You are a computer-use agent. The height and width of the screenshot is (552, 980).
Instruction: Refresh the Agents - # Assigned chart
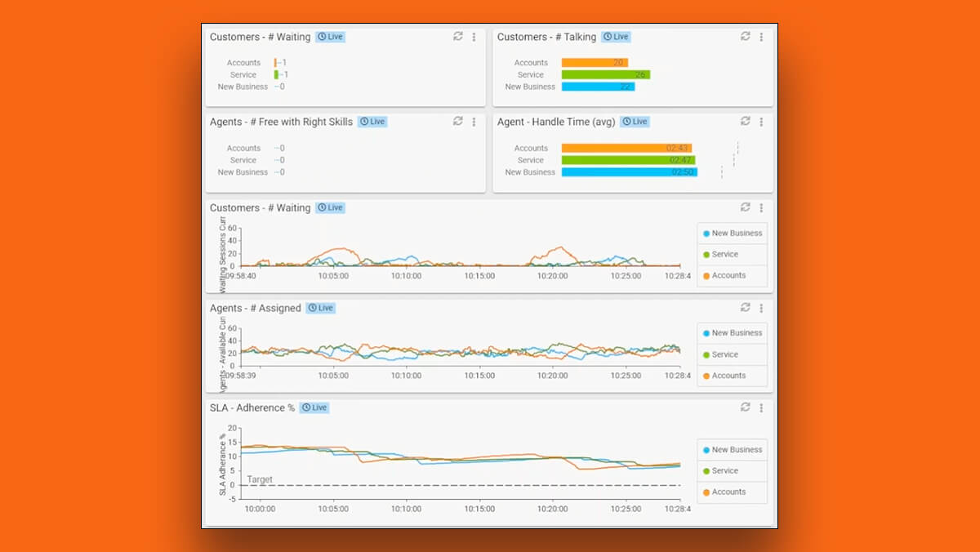click(x=746, y=307)
